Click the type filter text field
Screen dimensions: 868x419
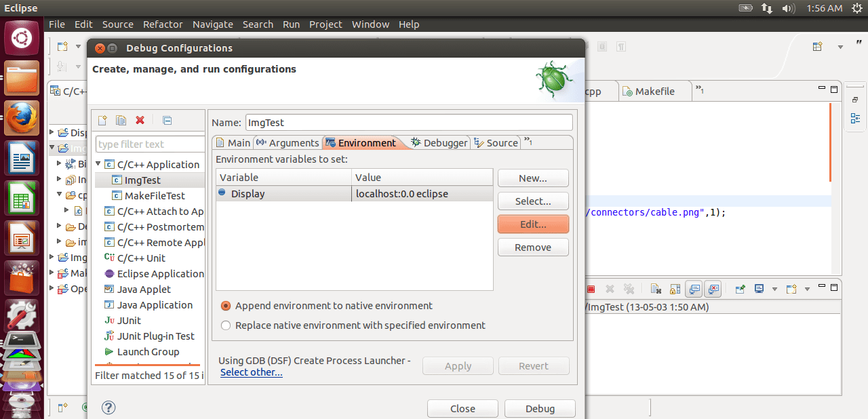pyautogui.click(x=149, y=144)
